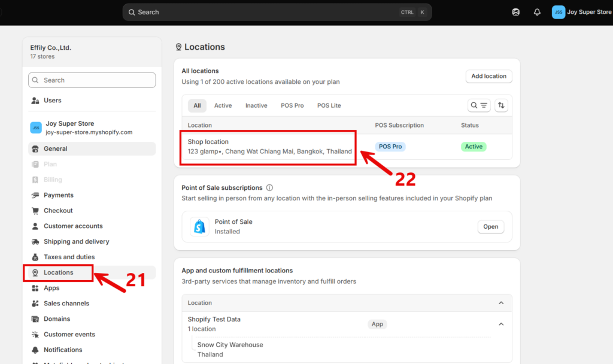
Task: Click the Active status badge
Action: click(474, 147)
